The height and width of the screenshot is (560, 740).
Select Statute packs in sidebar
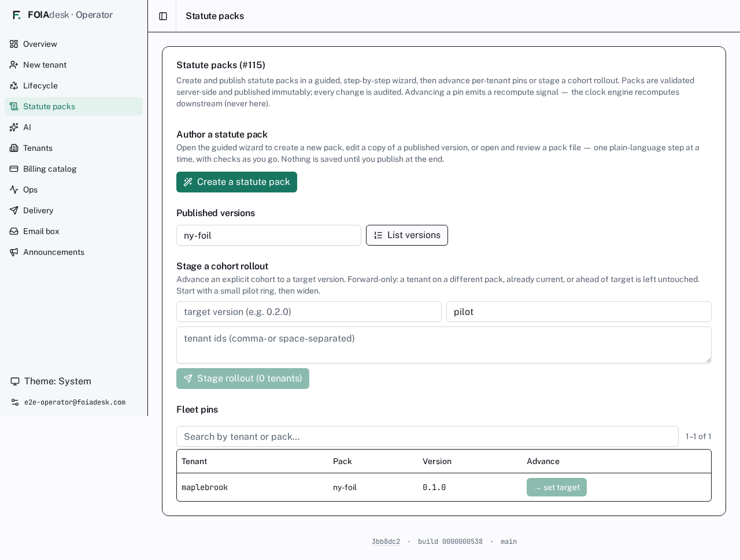pyautogui.click(x=73, y=106)
